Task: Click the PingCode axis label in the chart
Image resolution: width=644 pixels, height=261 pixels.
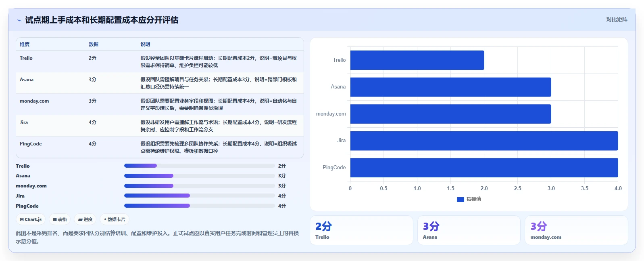Action: (x=334, y=168)
